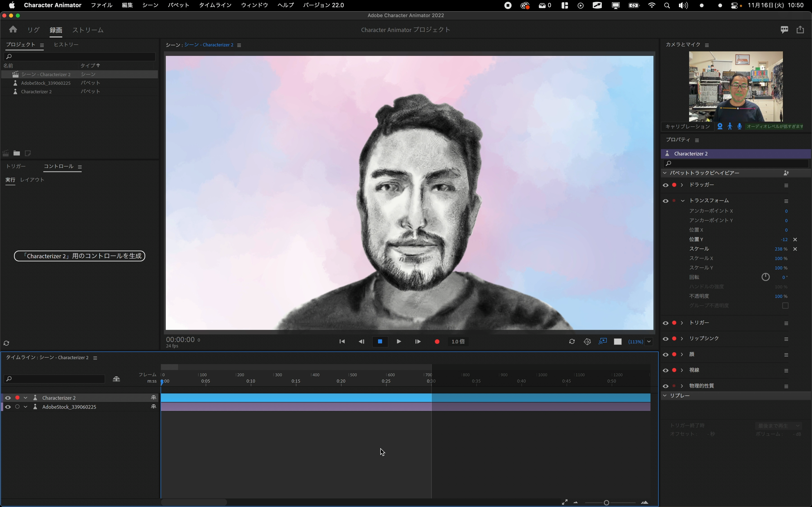Click the new folder icon in Project panel
The height and width of the screenshot is (507, 812).
point(16,153)
